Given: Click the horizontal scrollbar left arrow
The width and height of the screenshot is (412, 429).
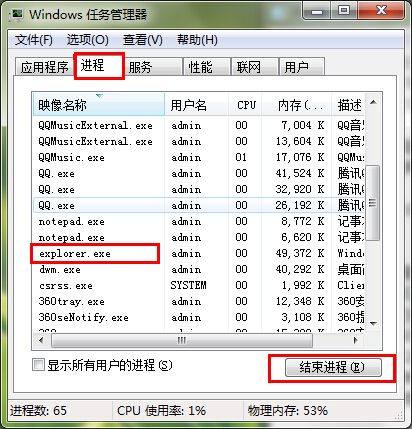Looking at the screenshot, I should pyautogui.click(x=41, y=340).
